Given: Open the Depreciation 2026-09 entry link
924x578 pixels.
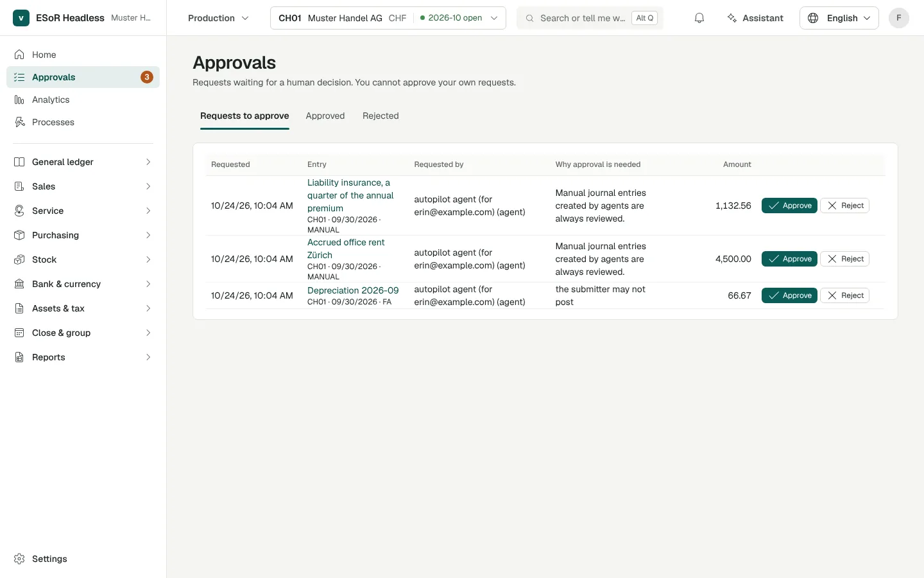Looking at the screenshot, I should (x=353, y=290).
